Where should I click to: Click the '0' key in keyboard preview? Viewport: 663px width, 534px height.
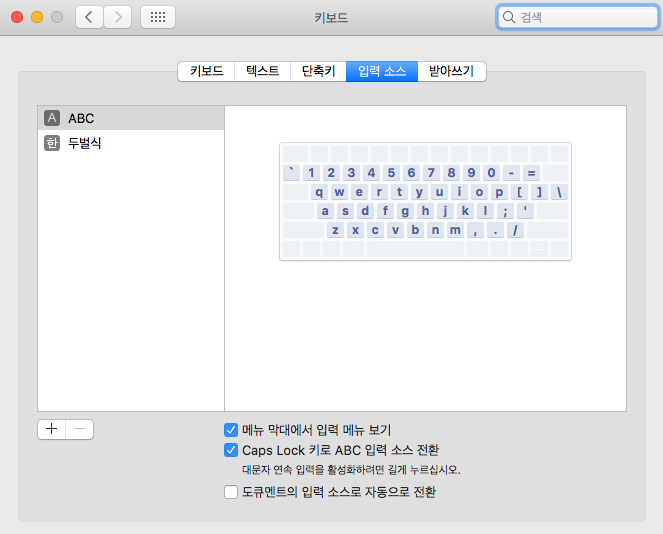491,173
